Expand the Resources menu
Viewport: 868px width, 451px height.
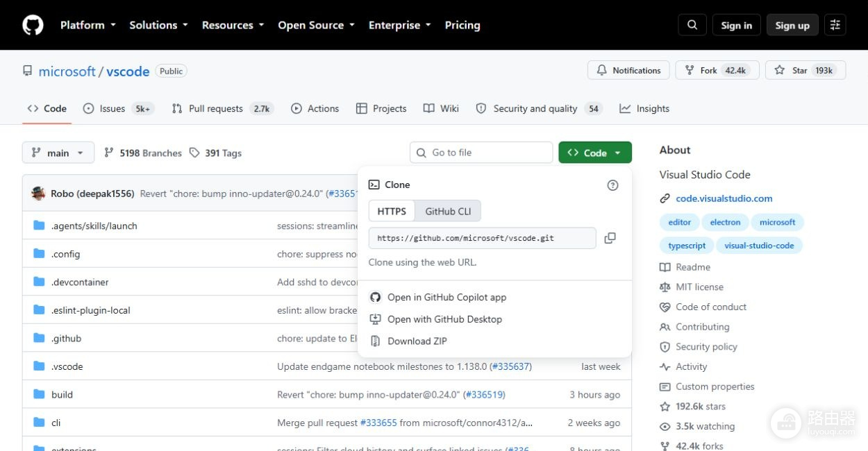(x=233, y=25)
